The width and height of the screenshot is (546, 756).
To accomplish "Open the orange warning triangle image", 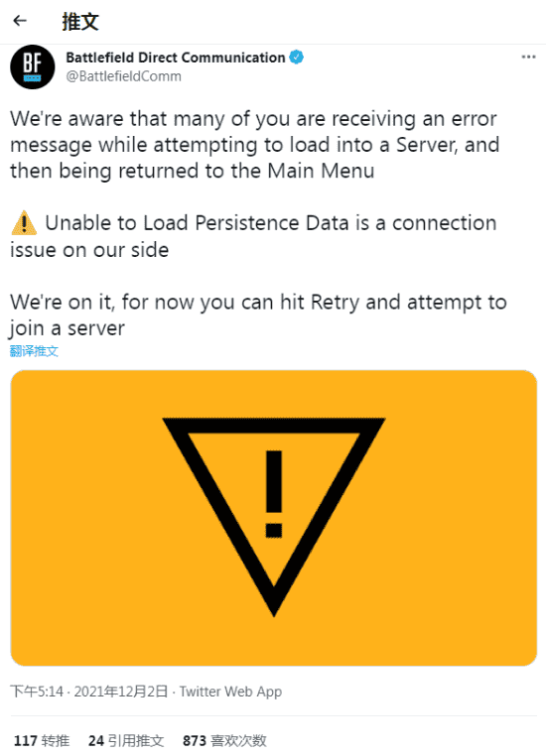I will tap(273, 518).
